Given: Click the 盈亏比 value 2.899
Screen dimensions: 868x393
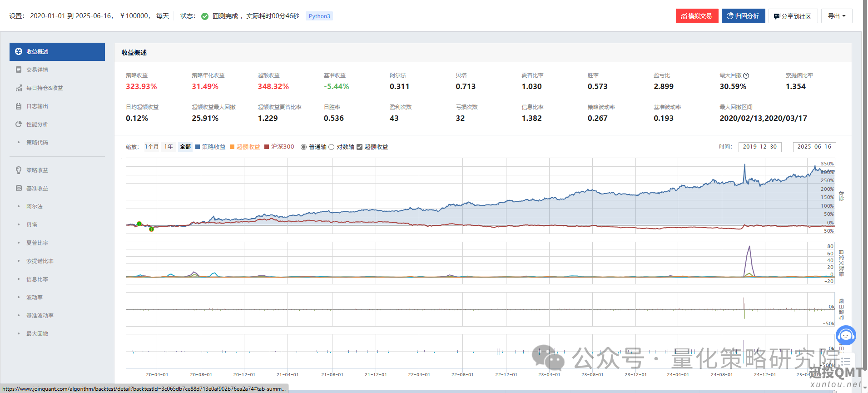Looking at the screenshot, I should pyautogui.click(x=664, y=86).
